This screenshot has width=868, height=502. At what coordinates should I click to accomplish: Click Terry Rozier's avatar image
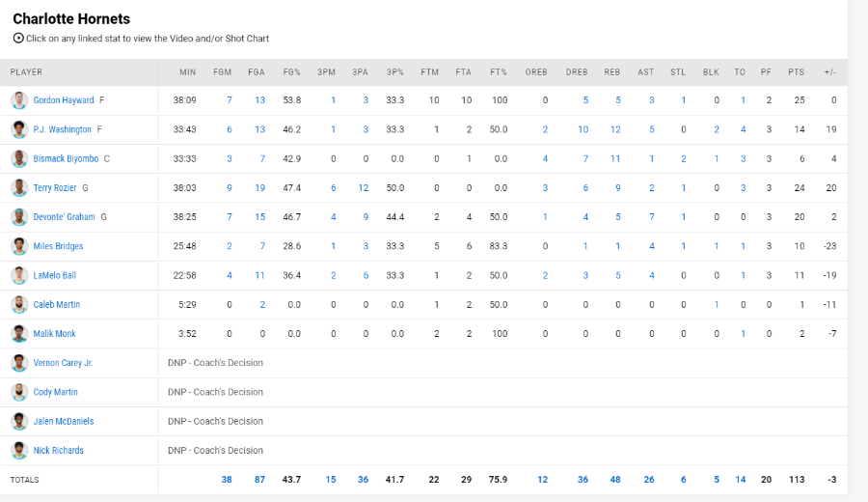click(19, 188)
